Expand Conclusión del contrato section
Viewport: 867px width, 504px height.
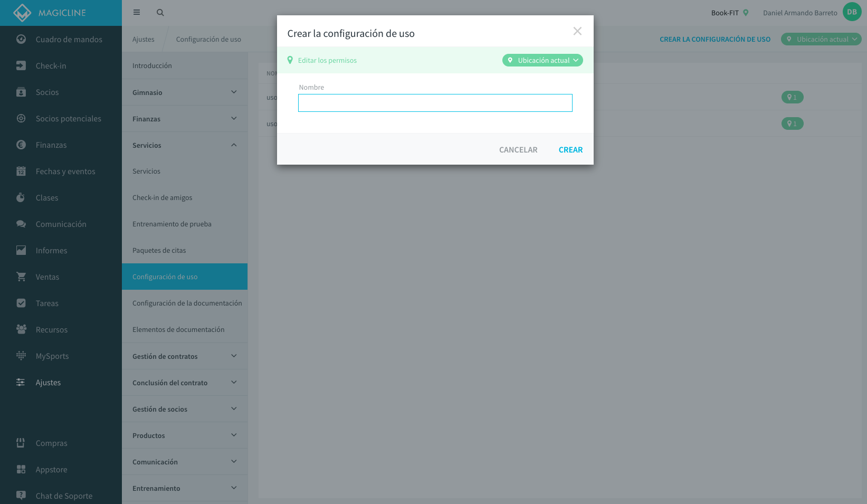pyautogui.click(x=185, y=383)
